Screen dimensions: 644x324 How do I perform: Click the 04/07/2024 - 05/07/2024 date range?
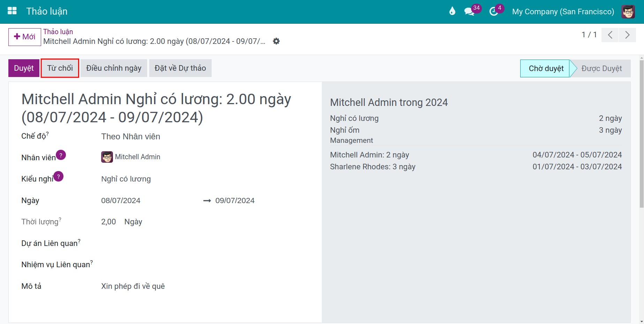(577, 155)
